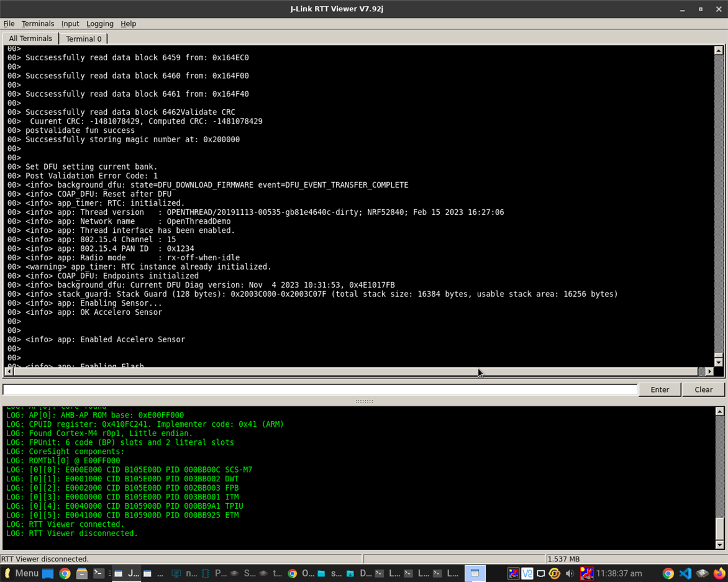Switch to the 'n...' remote desktop taskbar item
This screenshot has width=728, height=582.
click(x=184, y=573)
